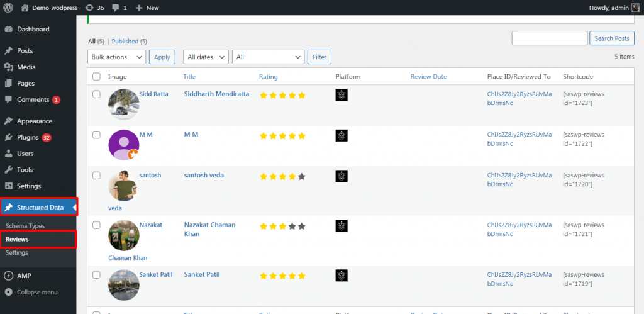Click the Search Posts button
This screenshot has height=314, width=644.
pos(611,38)
